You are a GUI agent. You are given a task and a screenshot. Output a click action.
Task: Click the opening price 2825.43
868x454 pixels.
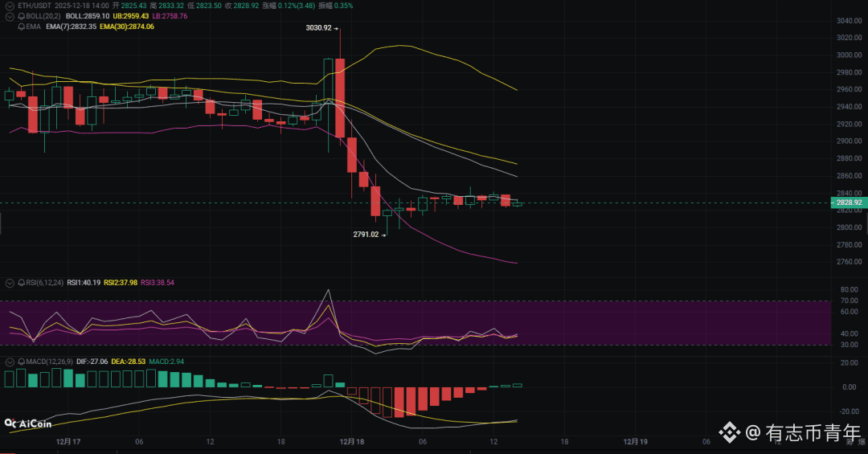[x=134, y=6]
